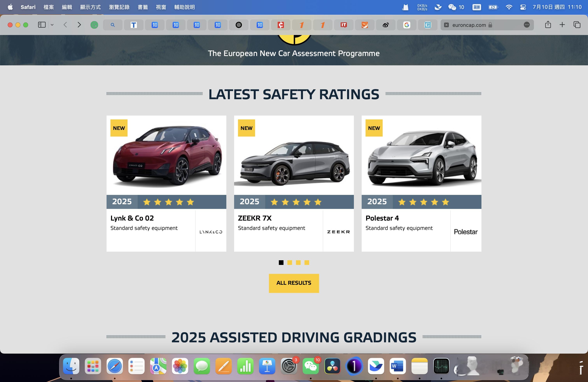Open Keynote from the Dock
Screen dimensions: 588x382
(267, 366)
